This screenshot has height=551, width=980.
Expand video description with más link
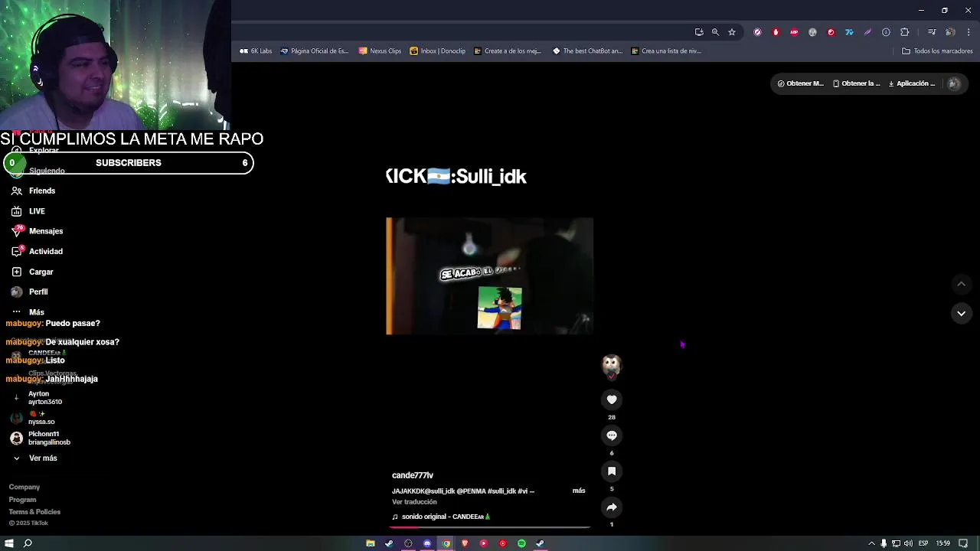579,491
